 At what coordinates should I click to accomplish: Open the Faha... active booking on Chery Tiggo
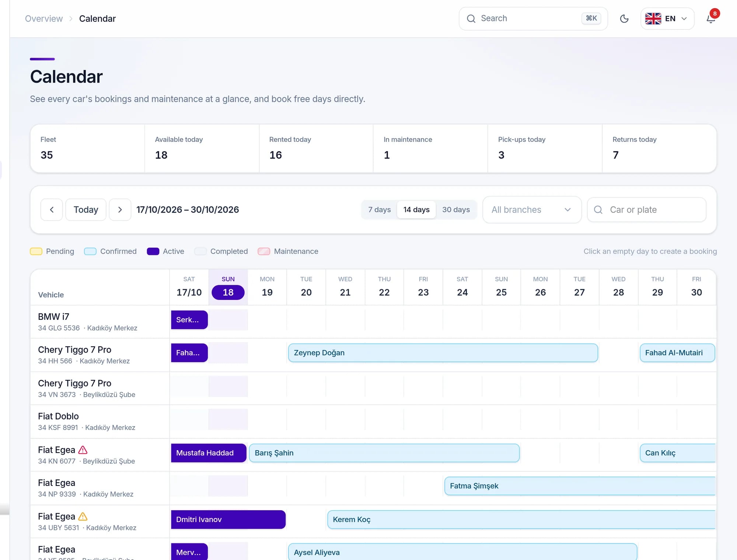[x=189, y=353]
